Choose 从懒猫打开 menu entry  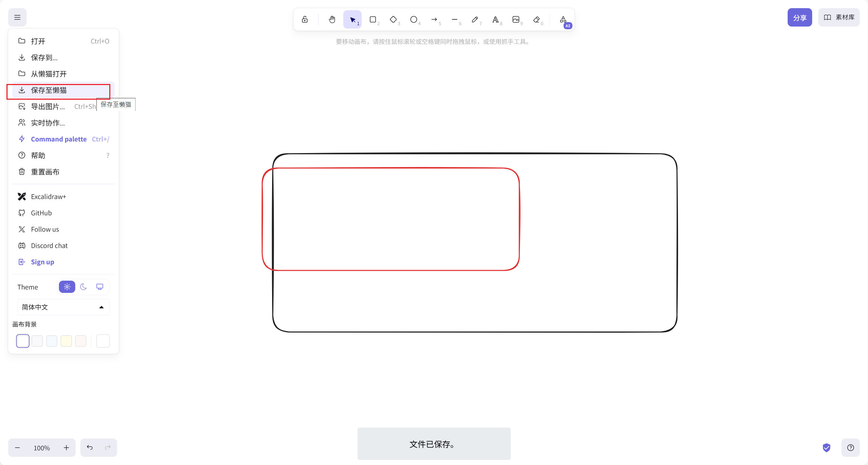[x=63, y=74]
